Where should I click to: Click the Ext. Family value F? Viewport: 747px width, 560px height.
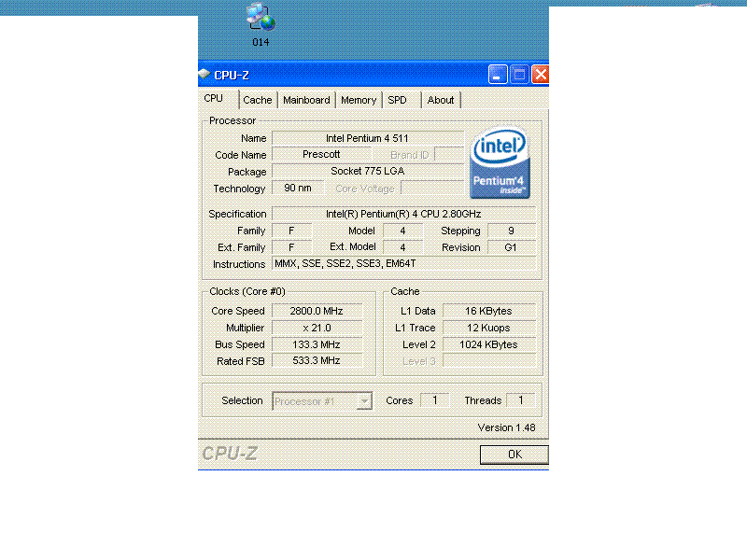291,247
